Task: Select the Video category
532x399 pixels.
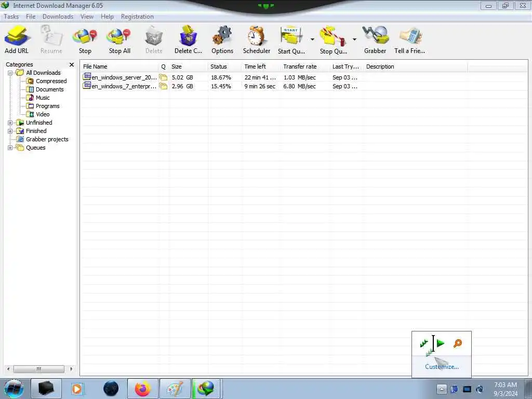Action: (43, 114)
